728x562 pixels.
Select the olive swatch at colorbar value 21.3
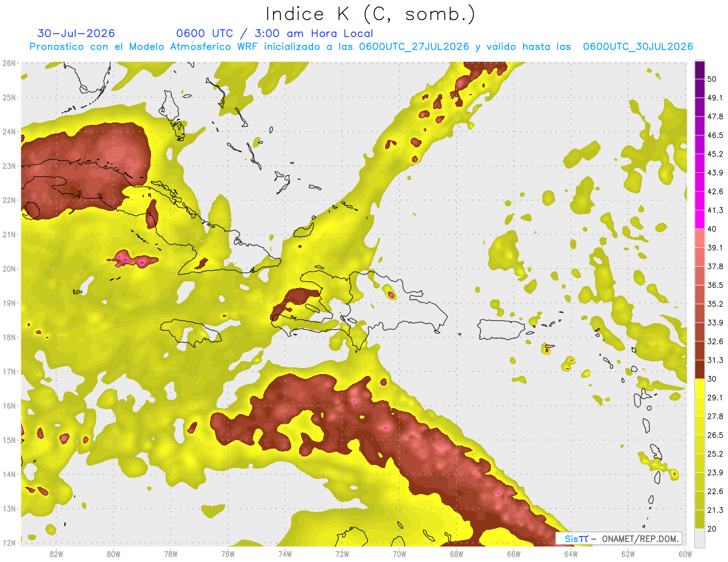click(x=699, y=519)
